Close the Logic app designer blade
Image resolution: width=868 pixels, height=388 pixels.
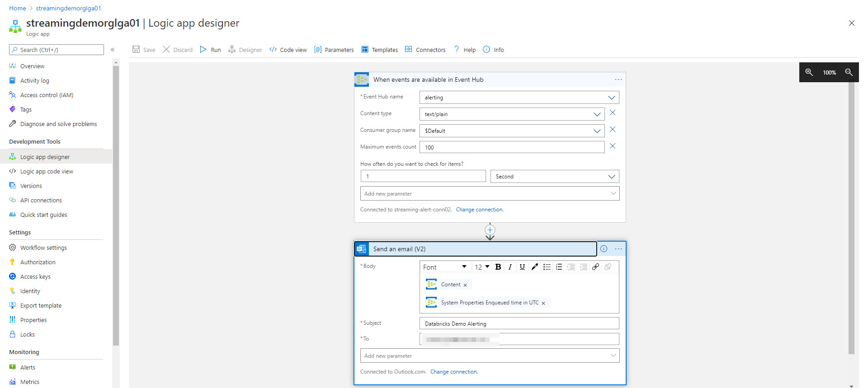(852, 23)
